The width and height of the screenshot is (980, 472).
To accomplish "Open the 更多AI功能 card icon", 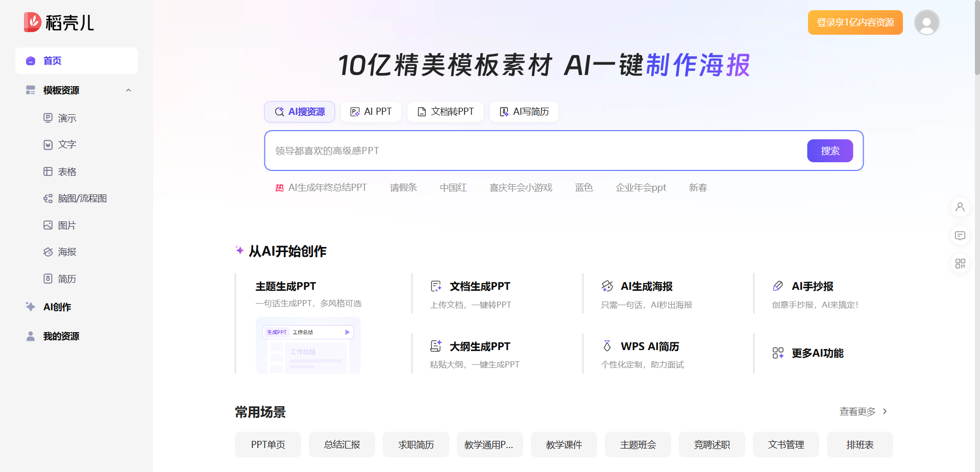I will tap(778, 353).
